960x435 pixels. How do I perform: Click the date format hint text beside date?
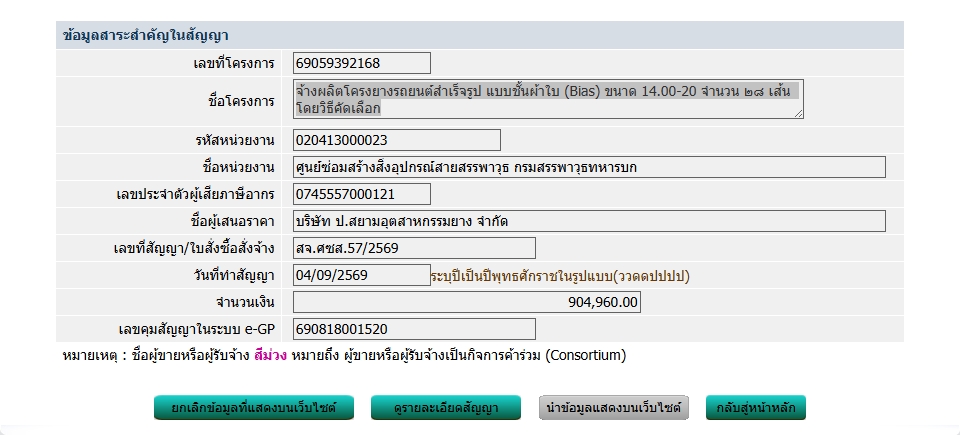561,276
